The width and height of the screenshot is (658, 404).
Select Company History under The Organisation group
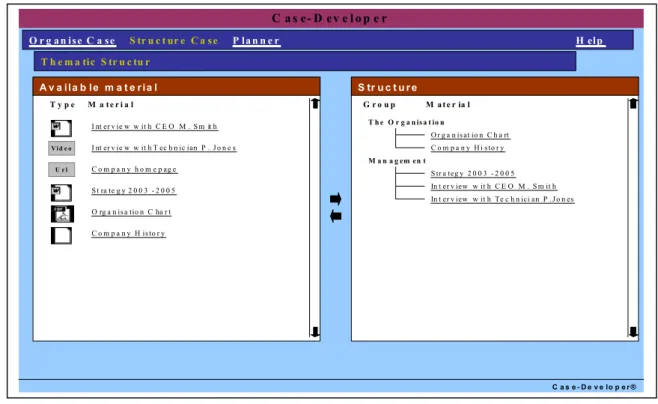pyautogui.click(x=467, y=148)
